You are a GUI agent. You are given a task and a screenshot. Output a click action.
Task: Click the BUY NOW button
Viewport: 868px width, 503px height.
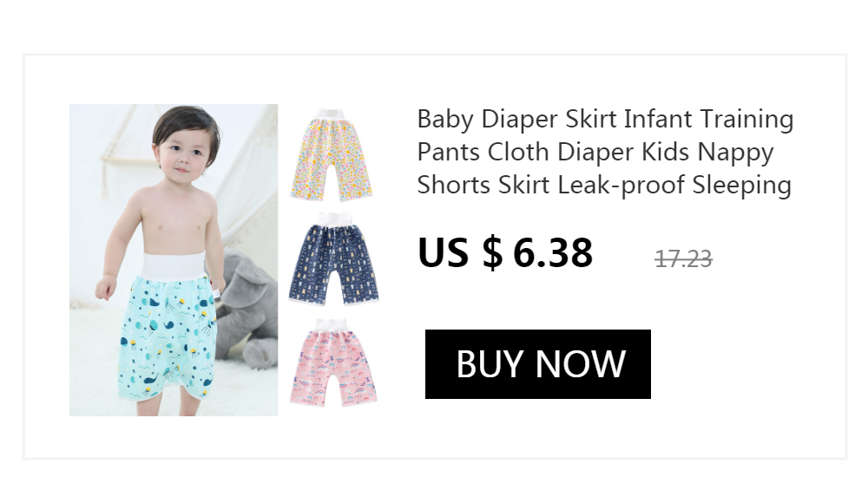[537, 364]
